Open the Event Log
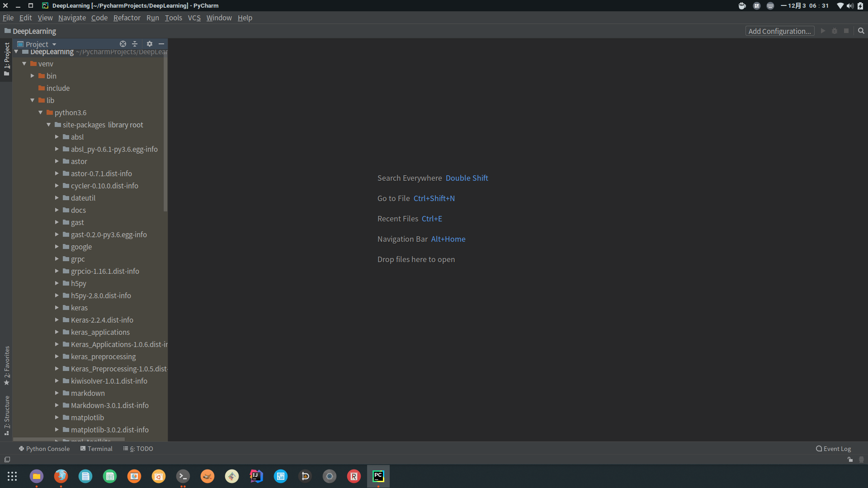 pyautogui.click(x=833, y=449)
